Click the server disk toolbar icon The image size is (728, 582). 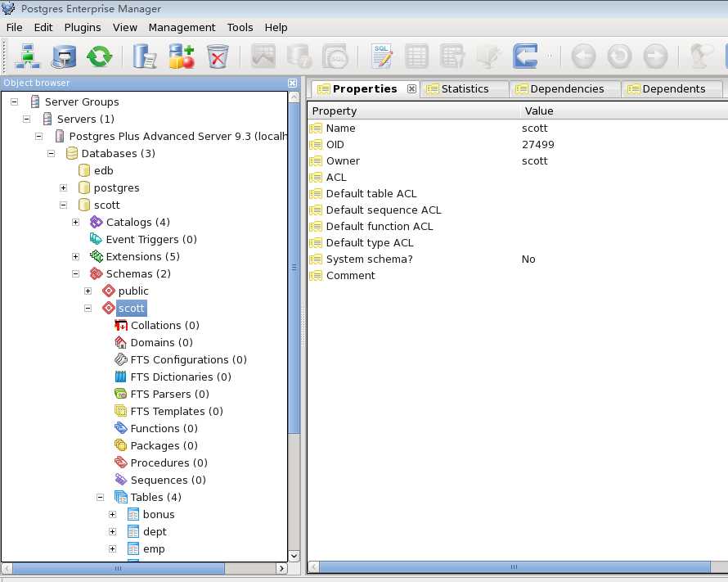[64, 56]
